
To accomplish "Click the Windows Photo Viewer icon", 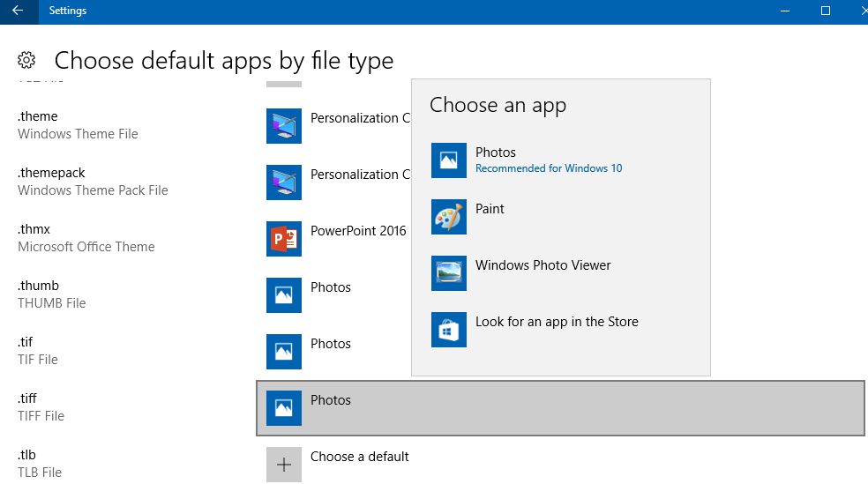I will pyautogui.click(x=449, y=273).
